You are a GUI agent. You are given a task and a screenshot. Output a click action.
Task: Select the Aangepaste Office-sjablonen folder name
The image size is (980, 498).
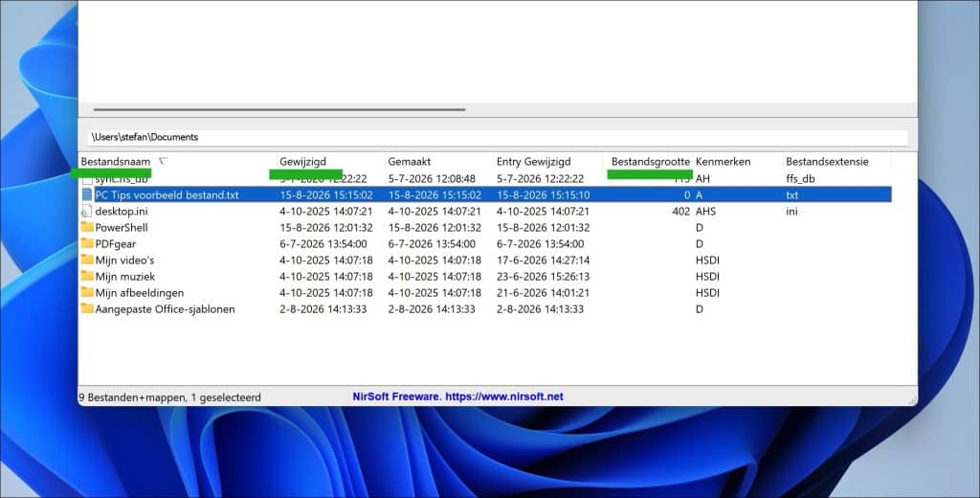coord(165,309)
